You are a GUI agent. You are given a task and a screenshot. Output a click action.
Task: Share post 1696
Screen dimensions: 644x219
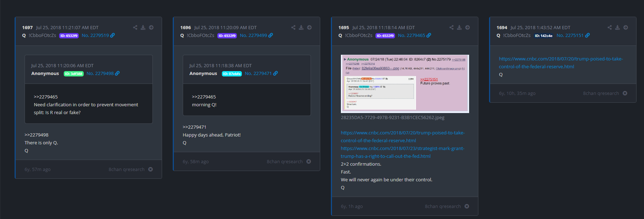click(x=293, y=27)
